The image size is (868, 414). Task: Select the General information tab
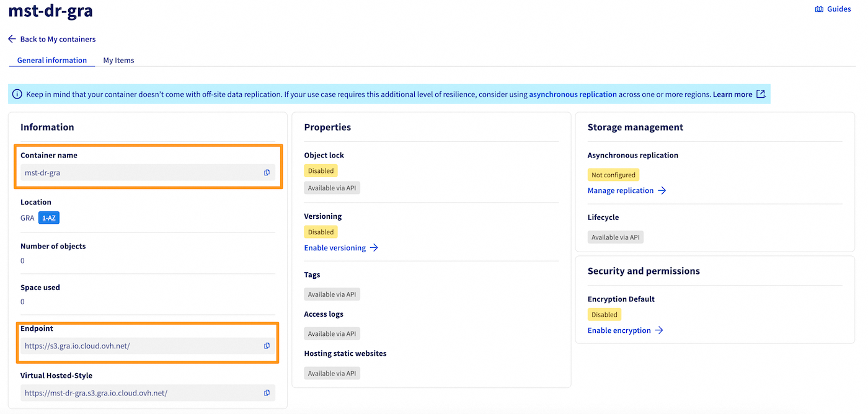52,60
